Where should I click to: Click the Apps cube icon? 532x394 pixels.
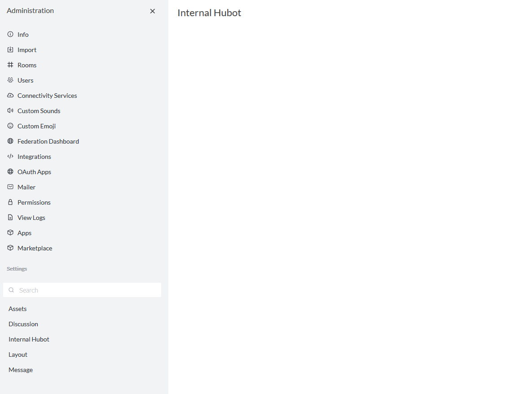[x=10, y=232]
